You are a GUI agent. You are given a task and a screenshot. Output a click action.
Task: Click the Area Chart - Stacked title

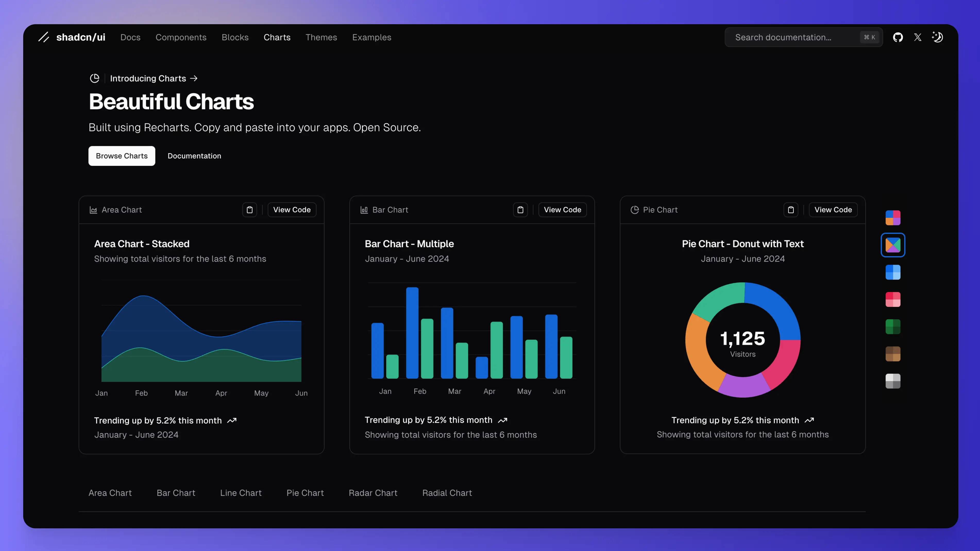[141, 244]
